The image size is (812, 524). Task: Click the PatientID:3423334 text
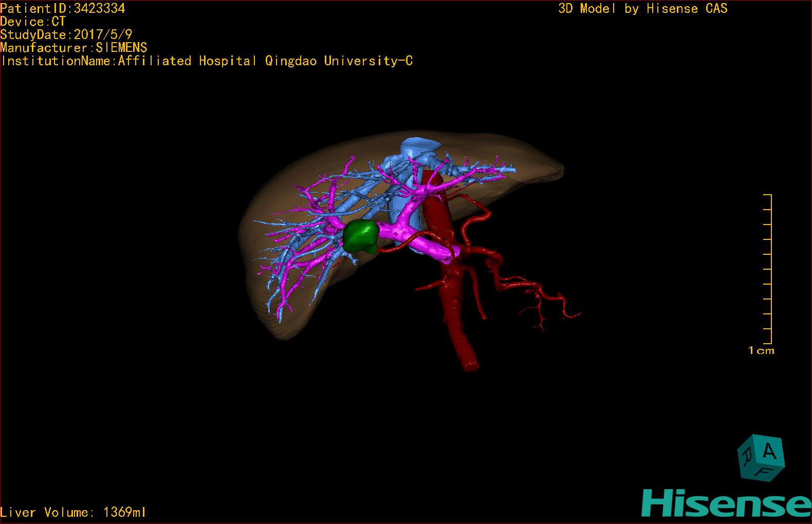point(63,8)
